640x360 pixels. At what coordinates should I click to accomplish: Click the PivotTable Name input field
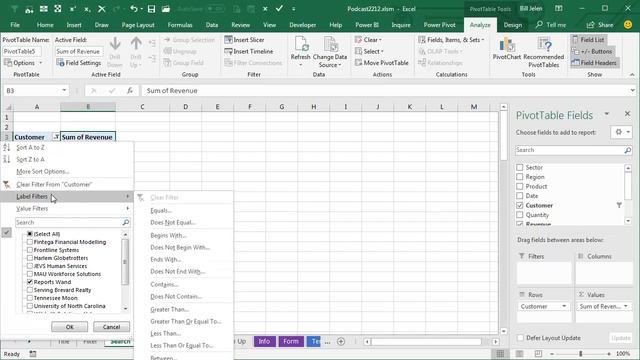click(22, 51)
